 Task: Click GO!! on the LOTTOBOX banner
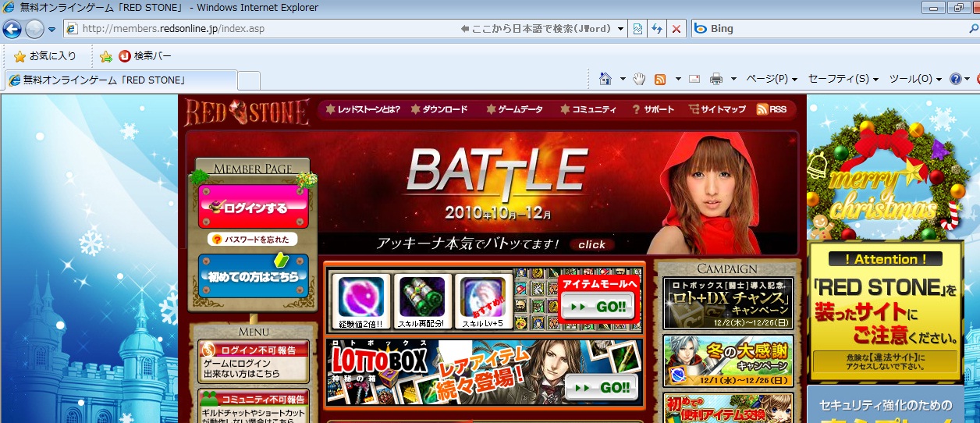600,387
